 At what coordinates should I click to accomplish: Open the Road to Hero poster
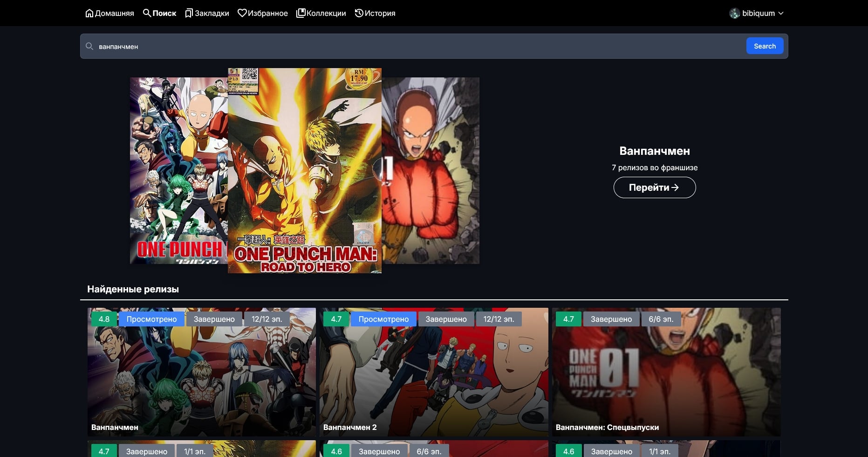305,171
